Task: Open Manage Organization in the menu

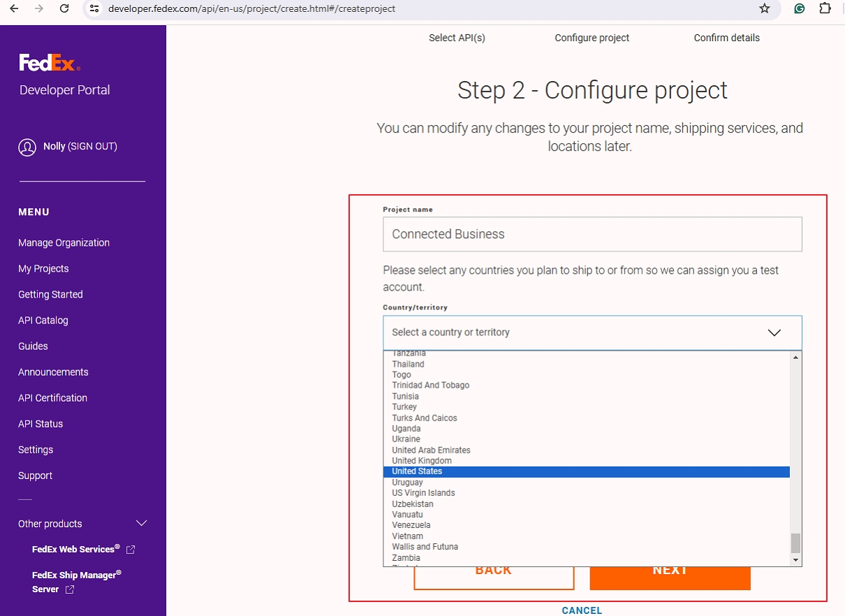Action: (x=64, y=242)
